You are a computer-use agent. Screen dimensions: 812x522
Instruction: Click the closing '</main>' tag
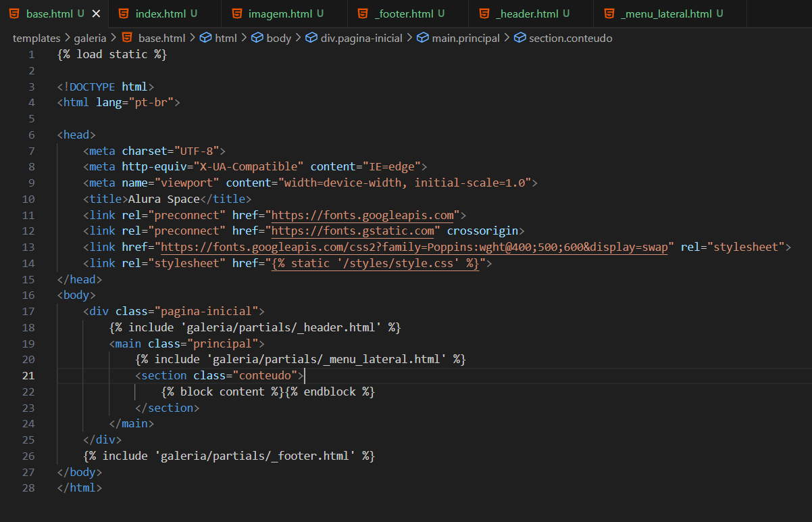click(132, 424)
